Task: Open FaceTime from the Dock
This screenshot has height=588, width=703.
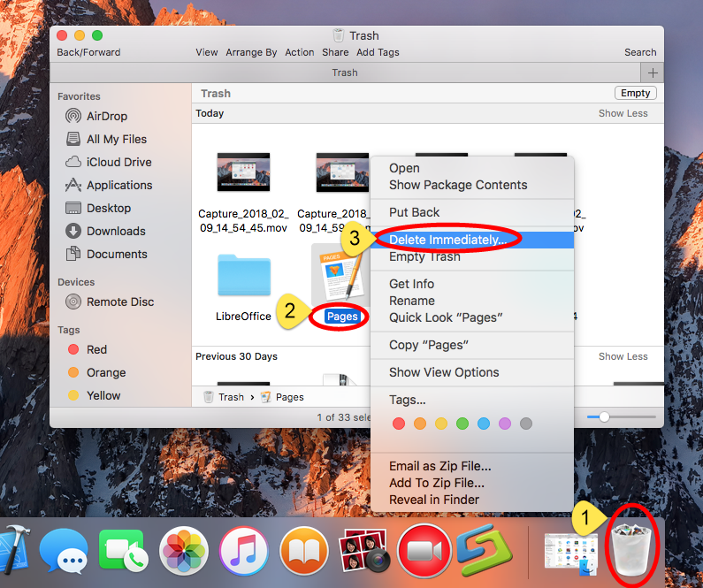Action: point(124,550)
